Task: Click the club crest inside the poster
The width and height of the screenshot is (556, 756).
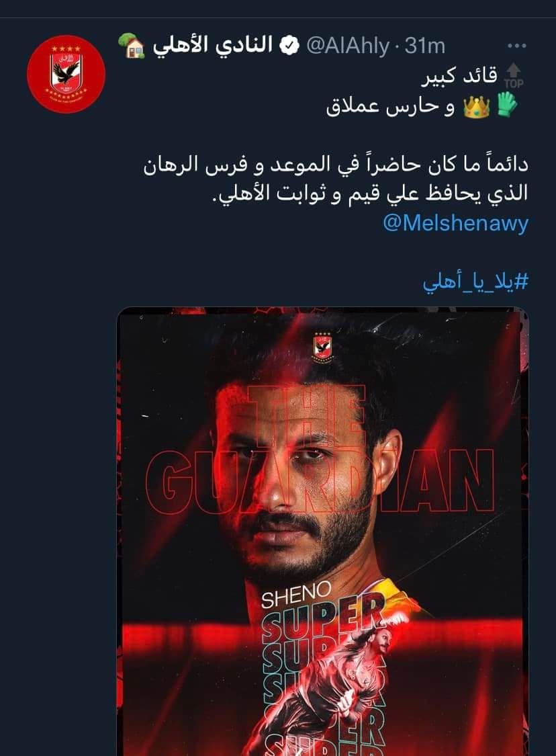Action: 323,345
